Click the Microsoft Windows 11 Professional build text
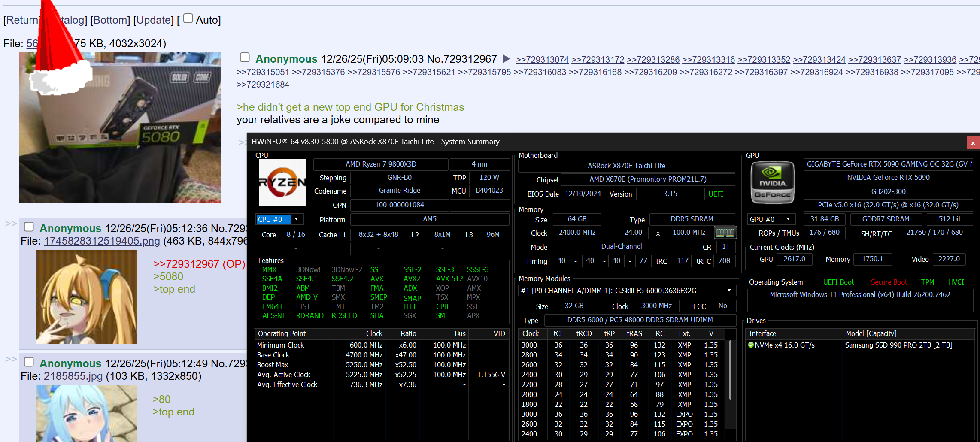This screenshot has width=980, height=442. coord(860,295)
